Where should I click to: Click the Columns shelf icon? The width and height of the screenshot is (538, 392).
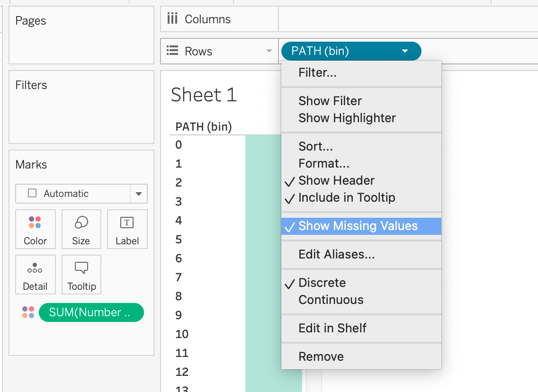[173, 19]
